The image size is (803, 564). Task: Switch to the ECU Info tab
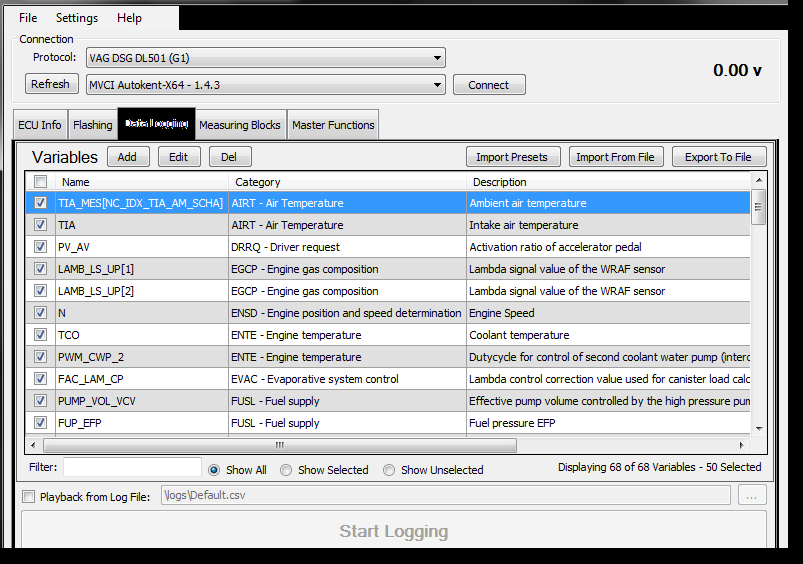click(40, 125)
